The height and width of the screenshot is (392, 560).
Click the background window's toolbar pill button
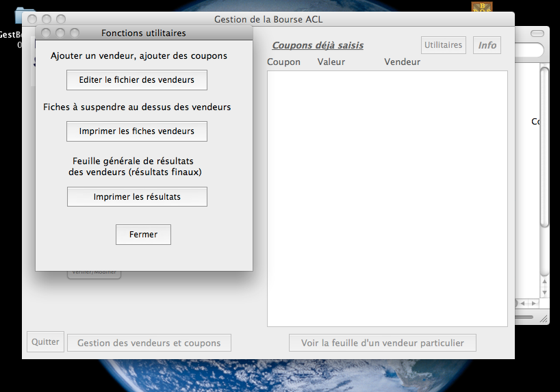(x=539, y=33)
